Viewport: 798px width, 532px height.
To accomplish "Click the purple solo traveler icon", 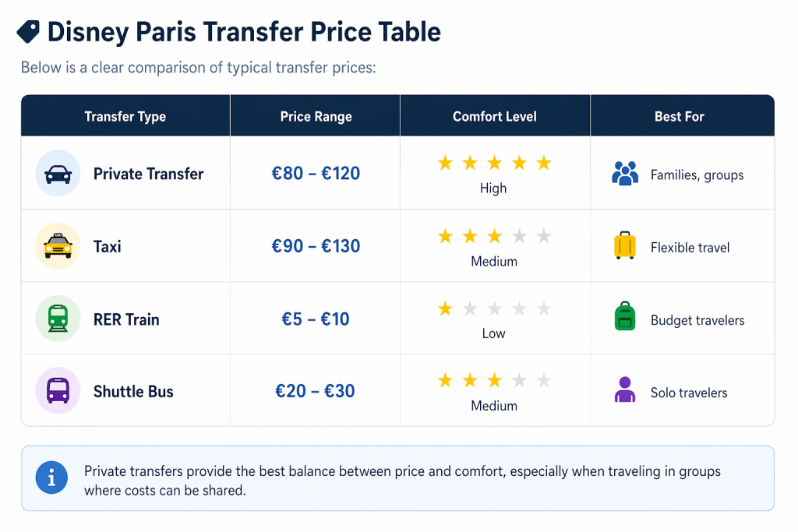I will point(625,390).
